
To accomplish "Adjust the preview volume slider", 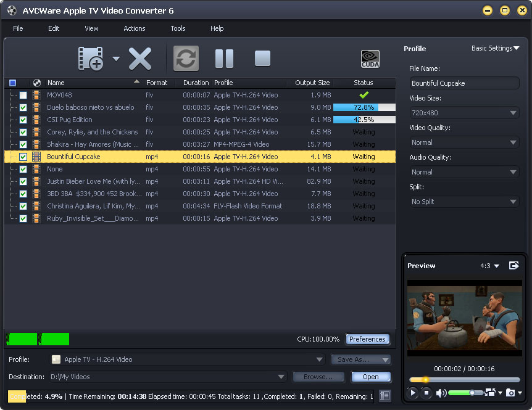I will (x=465, y=393).
